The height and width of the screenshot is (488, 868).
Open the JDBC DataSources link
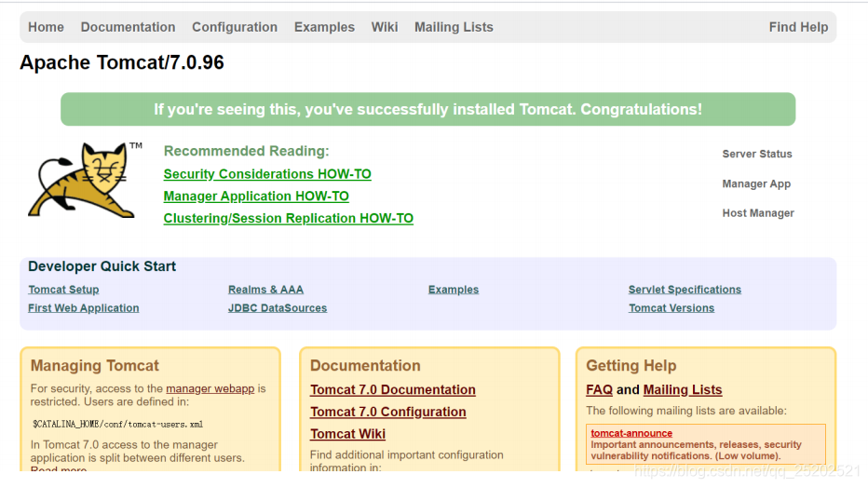(278, 308)
